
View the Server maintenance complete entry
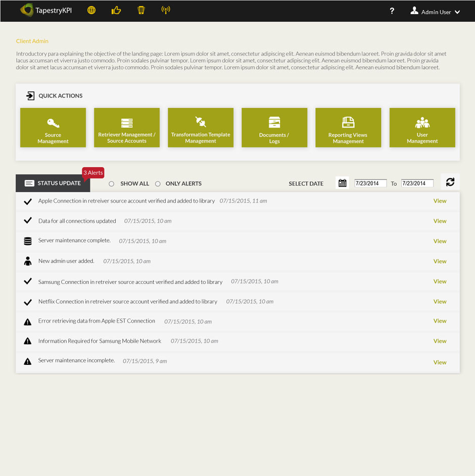click(440, 241)
